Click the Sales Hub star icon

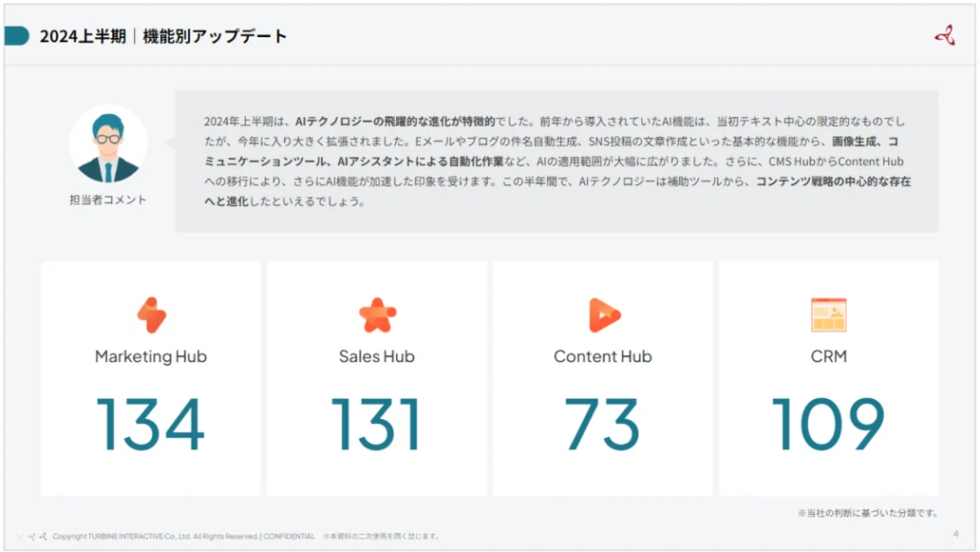[x=378, y=315]
